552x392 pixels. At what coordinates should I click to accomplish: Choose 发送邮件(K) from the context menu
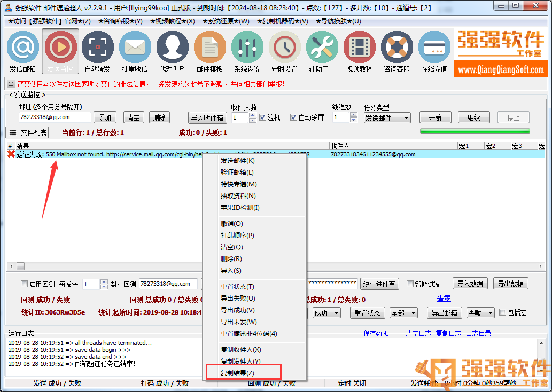(x=254, y=160)
